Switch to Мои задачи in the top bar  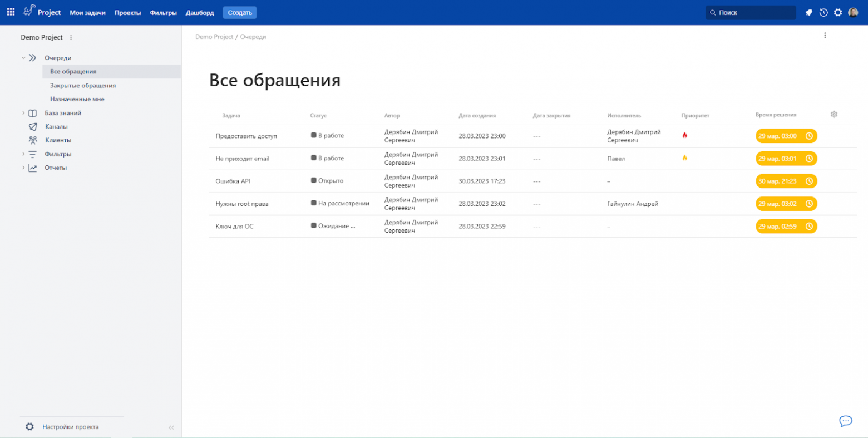click(87, 12)
